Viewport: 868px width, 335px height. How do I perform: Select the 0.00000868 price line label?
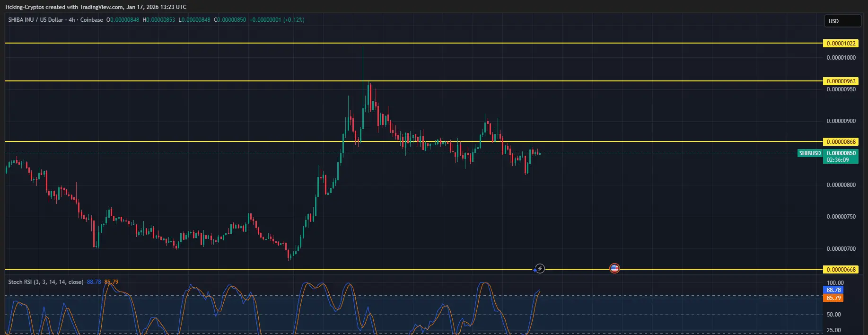coord(841,142)
